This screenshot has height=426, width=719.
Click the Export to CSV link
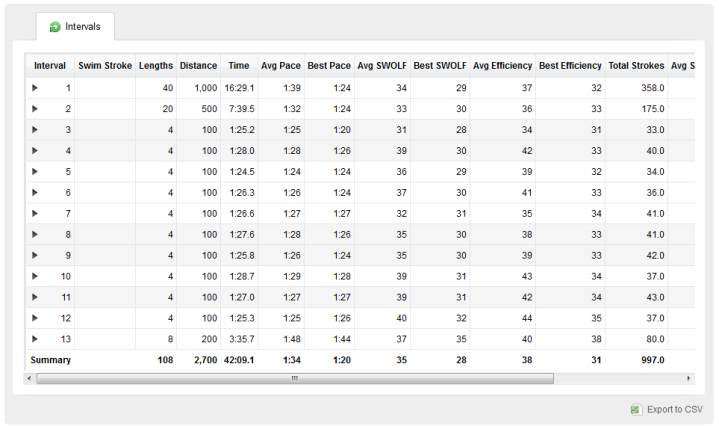[675, 409]
